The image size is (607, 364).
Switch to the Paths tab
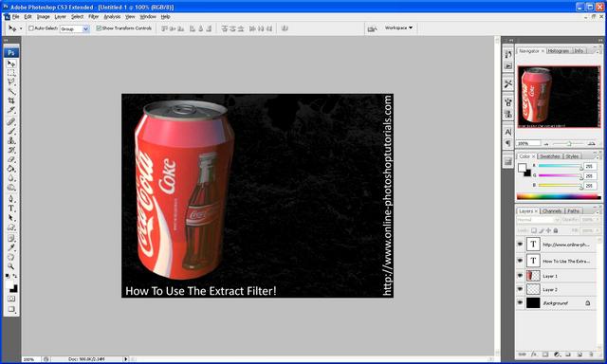tap(573, 210)
